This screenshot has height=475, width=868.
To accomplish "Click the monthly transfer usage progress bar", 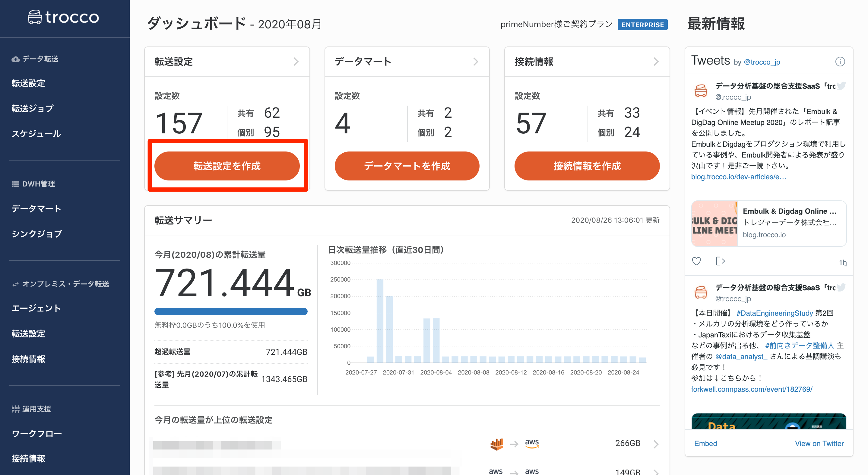I will click(x=231, y=311).
